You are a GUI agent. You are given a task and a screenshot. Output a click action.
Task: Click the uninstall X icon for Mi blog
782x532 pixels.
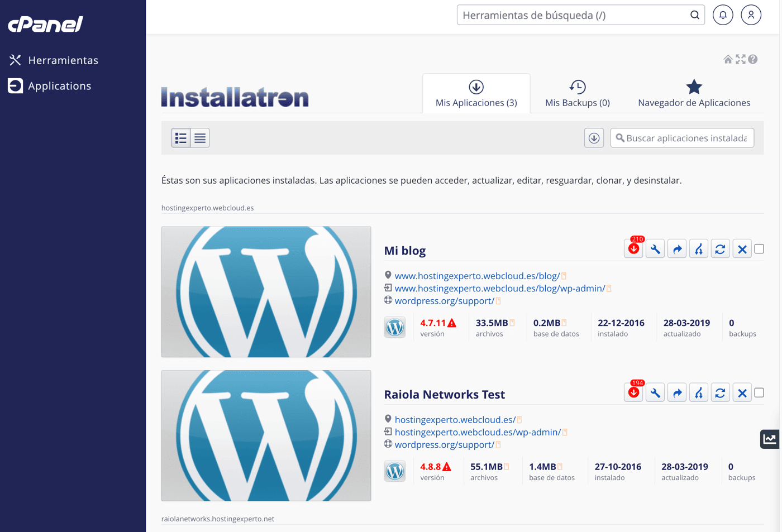[742, 249]
